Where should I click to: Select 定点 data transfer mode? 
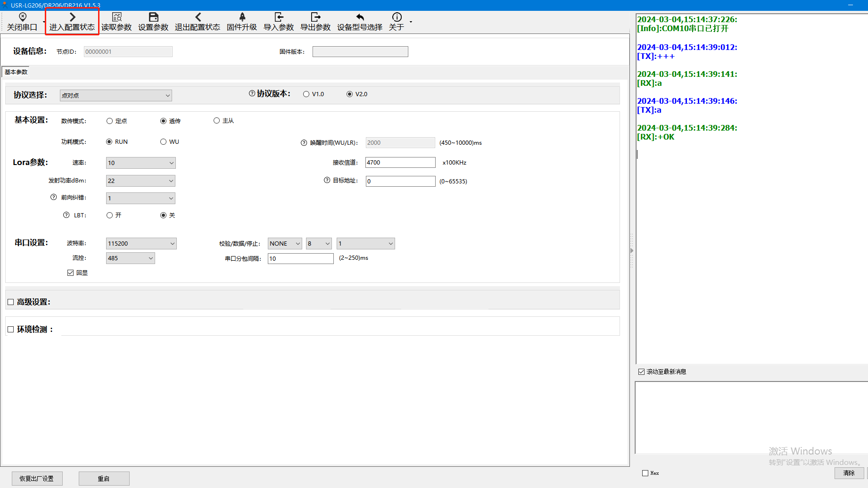110,121
